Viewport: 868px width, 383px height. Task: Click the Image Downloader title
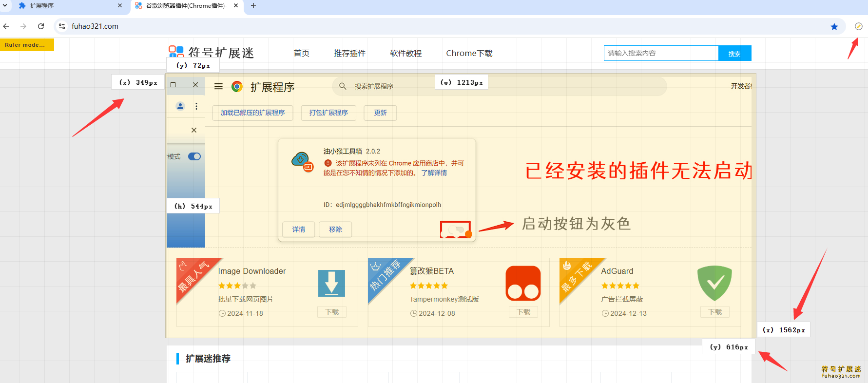(x=252, y=271)
